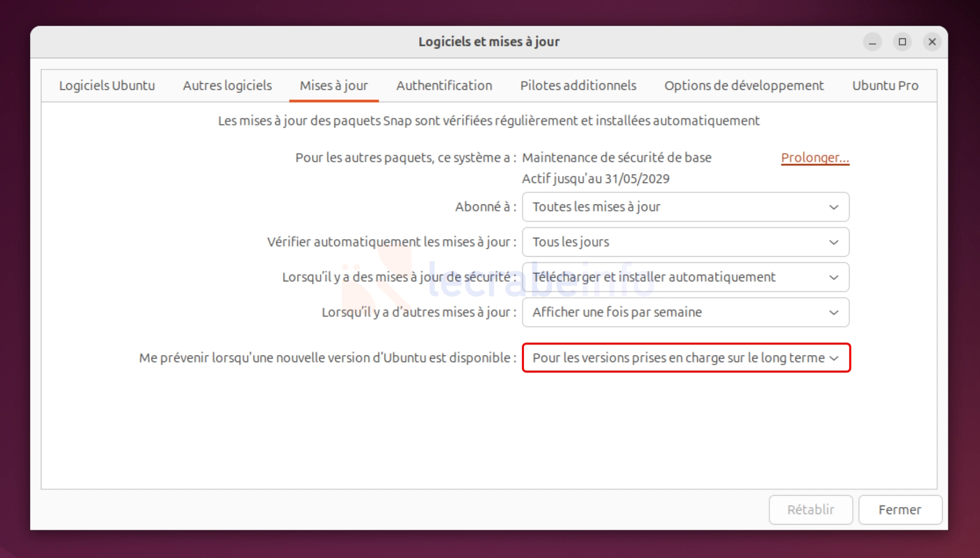The image size is (980, 558).
Task: Click the window title Logiciels et mises à jour
Action: (489, 42)
